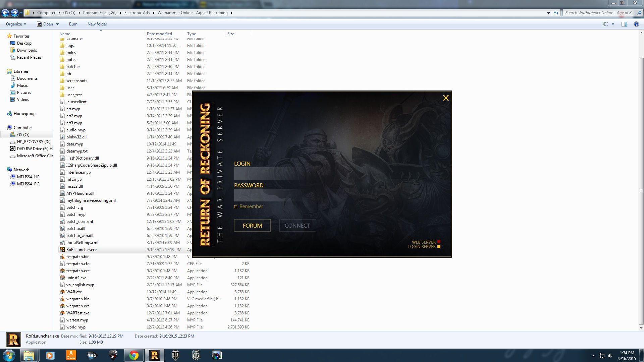644x362 pixels.
Task: Open Documents library
Action: click(27, 78)
